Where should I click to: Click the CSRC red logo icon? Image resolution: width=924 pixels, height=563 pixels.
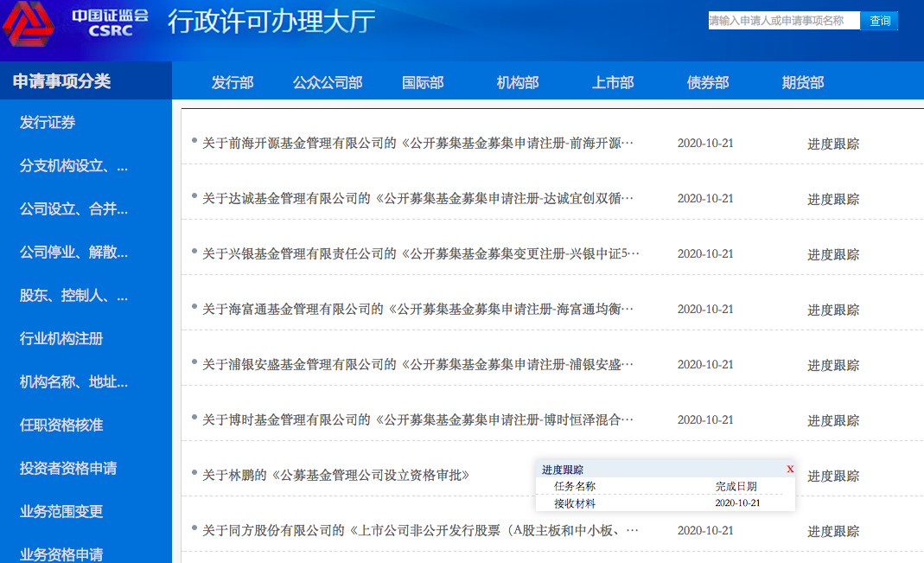pos(28,24)
